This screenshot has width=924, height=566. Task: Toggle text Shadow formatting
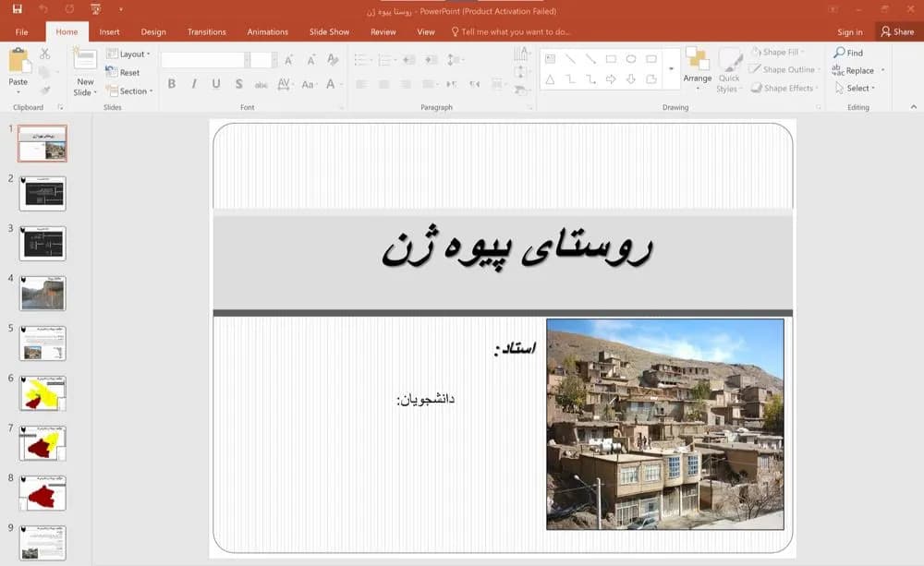pyautogui.click(x=238, y=84)
